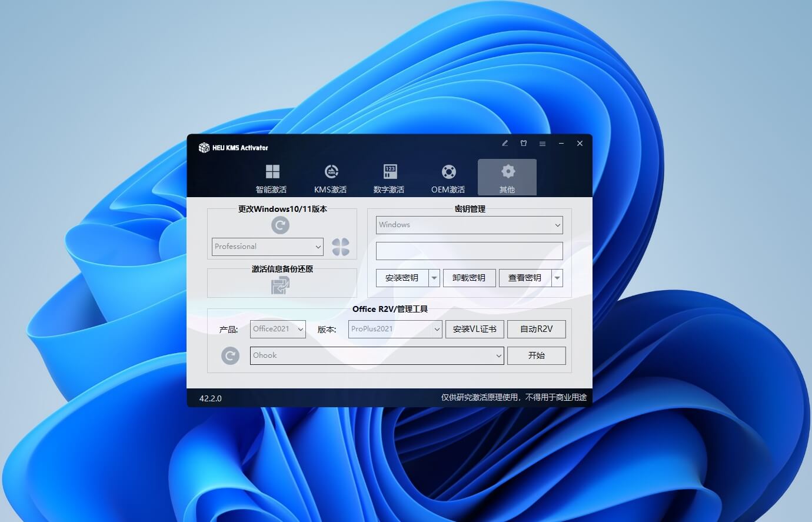Click the arrow next to 安装密钥
The image size is (812, 522).
point(434,278)
